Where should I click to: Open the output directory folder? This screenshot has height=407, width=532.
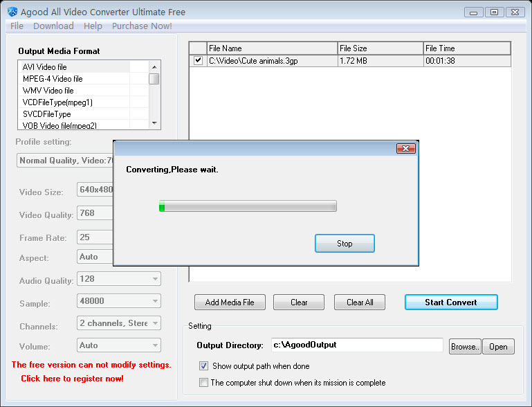point(498,347)
